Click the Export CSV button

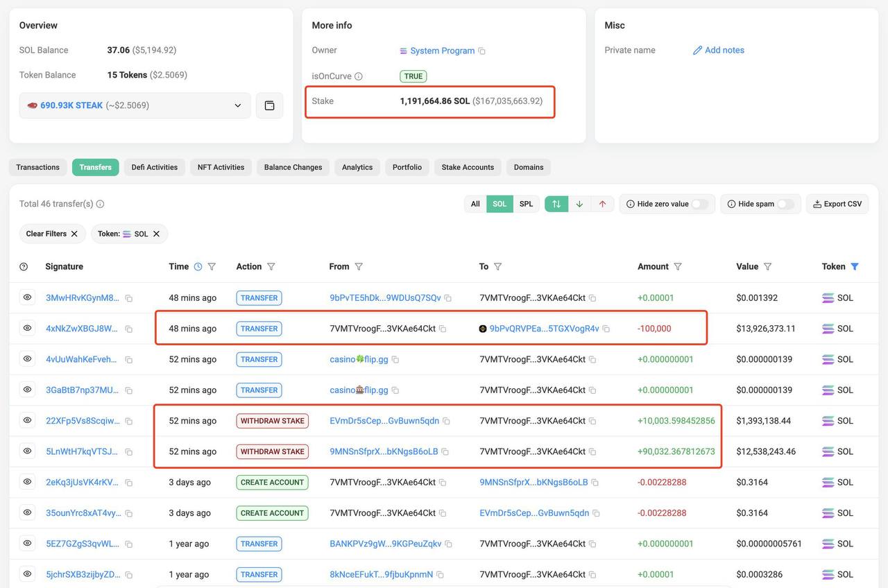[837, 204]
